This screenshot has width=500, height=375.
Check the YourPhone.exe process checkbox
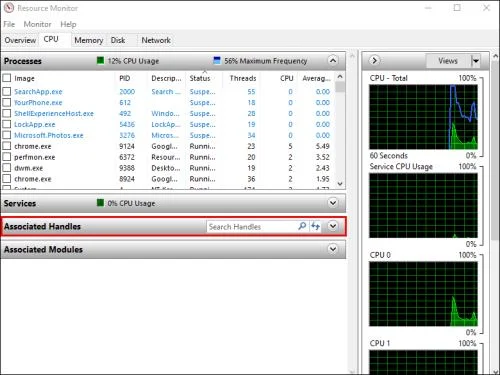(x=7, y=102)
